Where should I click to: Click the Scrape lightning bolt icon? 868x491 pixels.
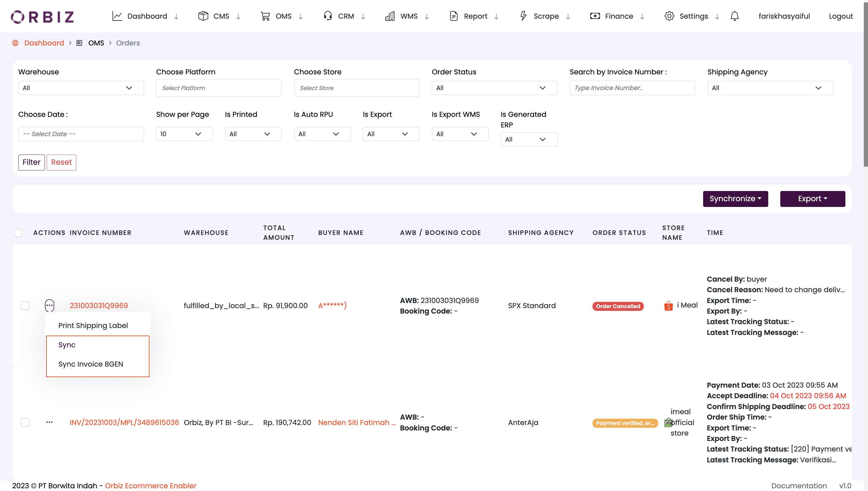(523, 16)
